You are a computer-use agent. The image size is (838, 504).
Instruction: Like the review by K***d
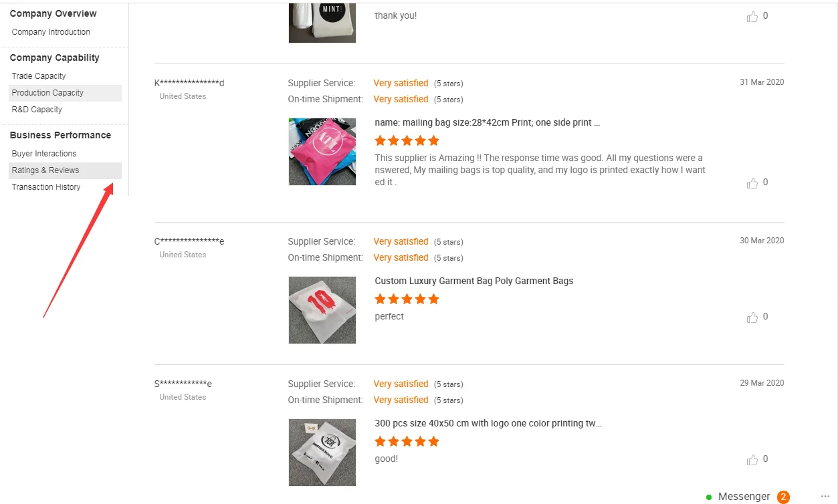pyautogui.click(x=752, y=183)
